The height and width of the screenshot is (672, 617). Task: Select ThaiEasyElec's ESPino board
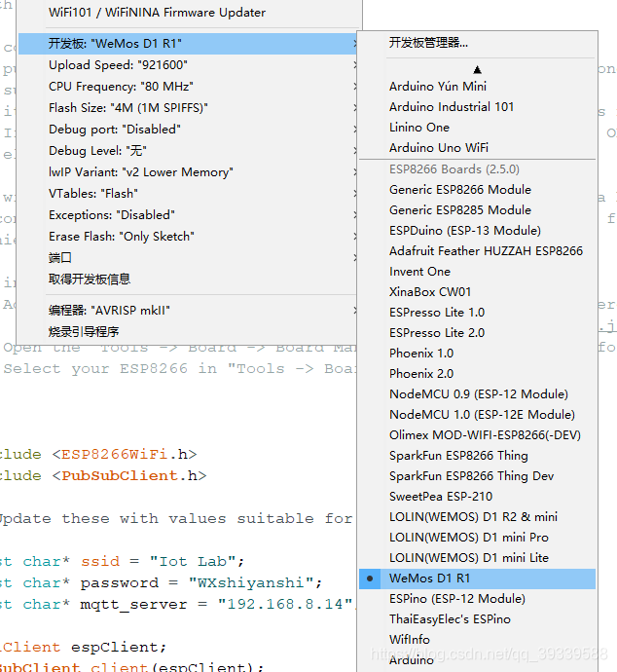click(x=477, y=619)
